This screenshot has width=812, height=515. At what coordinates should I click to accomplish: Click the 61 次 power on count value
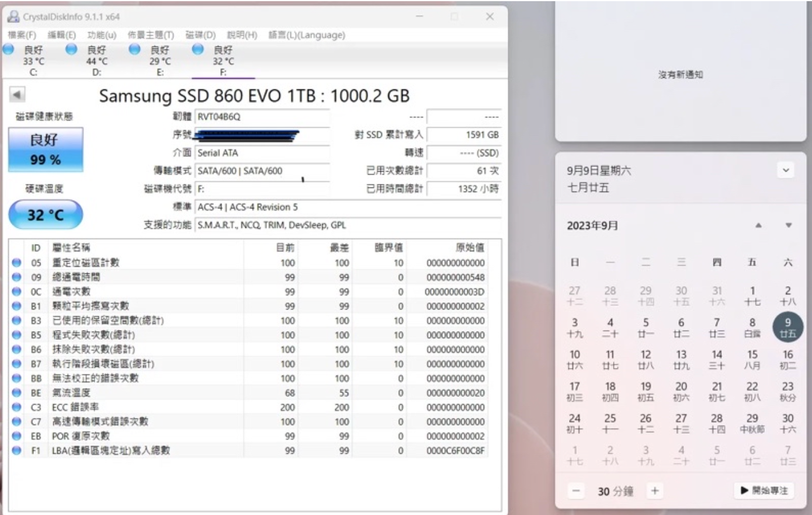tap(464, 171)
